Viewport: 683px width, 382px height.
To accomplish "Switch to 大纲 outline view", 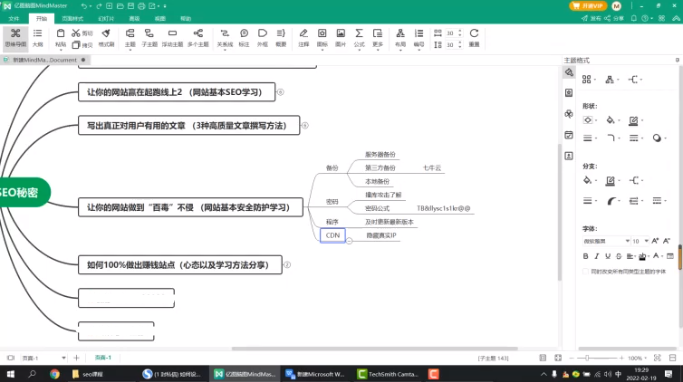I will (x=38, y=38).
